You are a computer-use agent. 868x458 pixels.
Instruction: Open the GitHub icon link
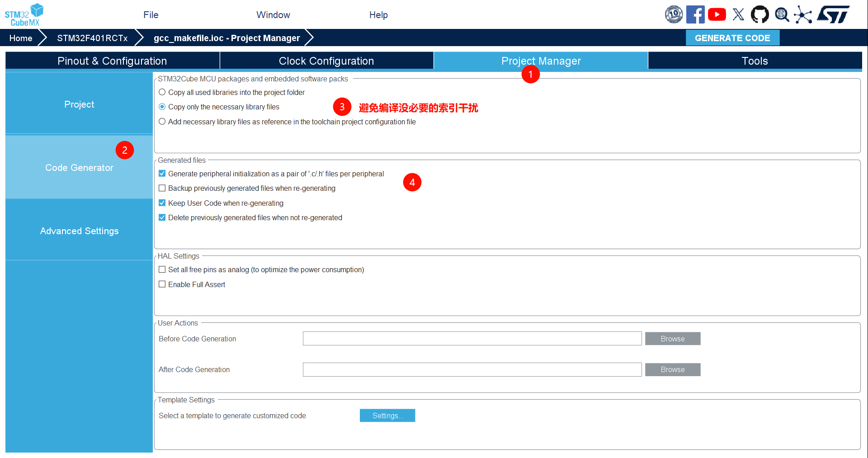(x=760, y=14)
